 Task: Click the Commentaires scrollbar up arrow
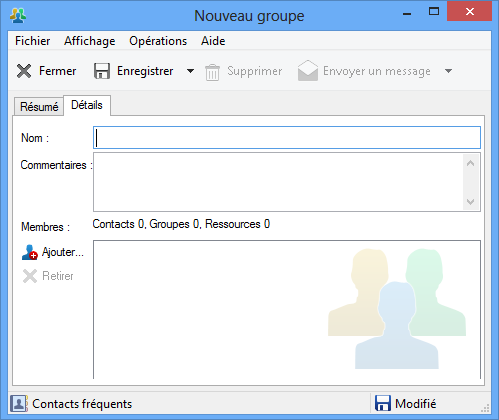(471, 163)
